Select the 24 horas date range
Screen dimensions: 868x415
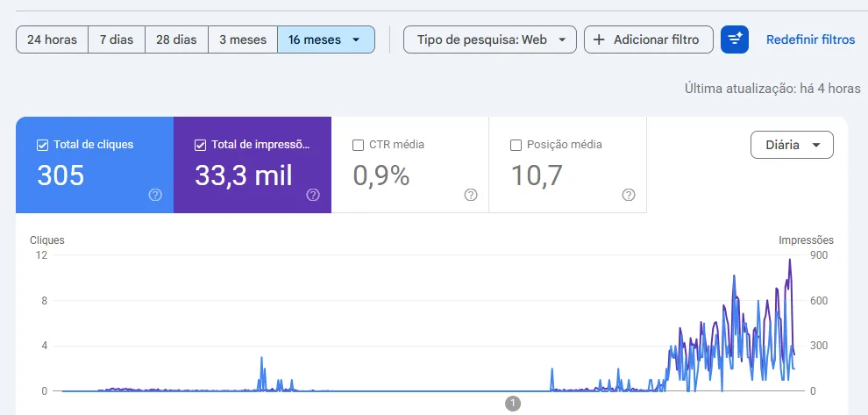(x=52, y=39)
